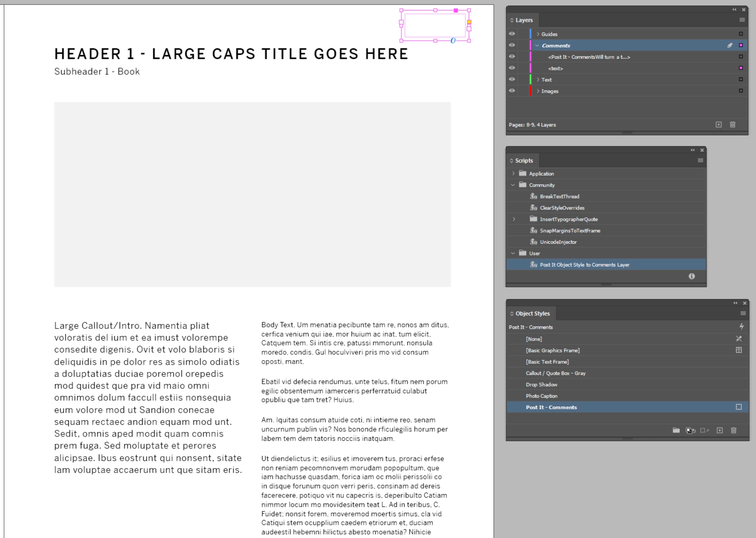Open the Object Styles quick apply lightning icon
Screen dimensions: 756x538
[741, 327]
